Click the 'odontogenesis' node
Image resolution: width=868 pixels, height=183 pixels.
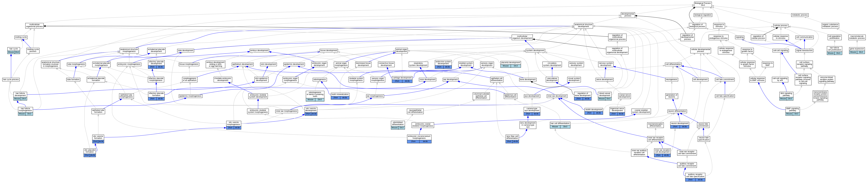click(319, 79)
